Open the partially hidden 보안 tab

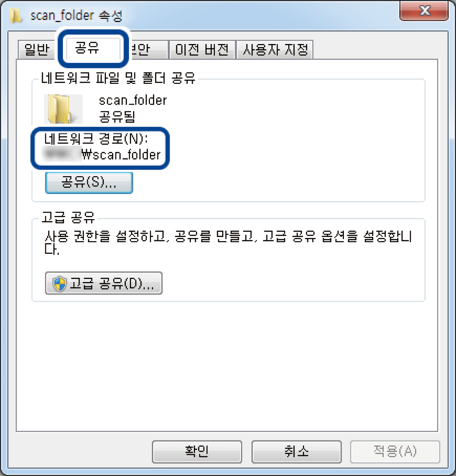147,49
